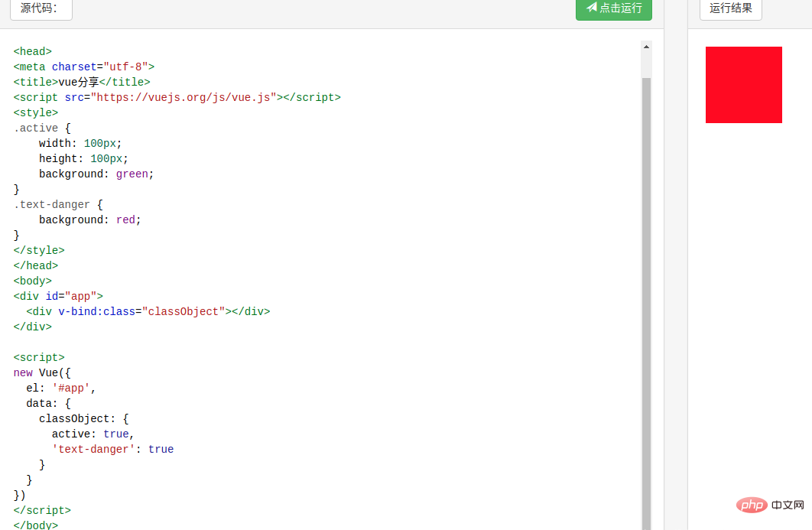Screen dimensions: 812x530
Task: Click the code editor scrollbar up arrow
Action: point(646,47)
